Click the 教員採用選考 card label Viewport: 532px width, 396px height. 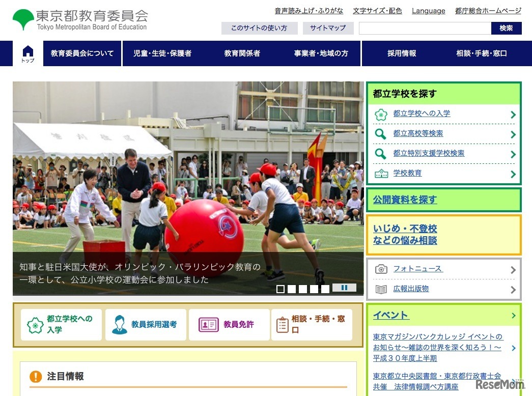154,324
